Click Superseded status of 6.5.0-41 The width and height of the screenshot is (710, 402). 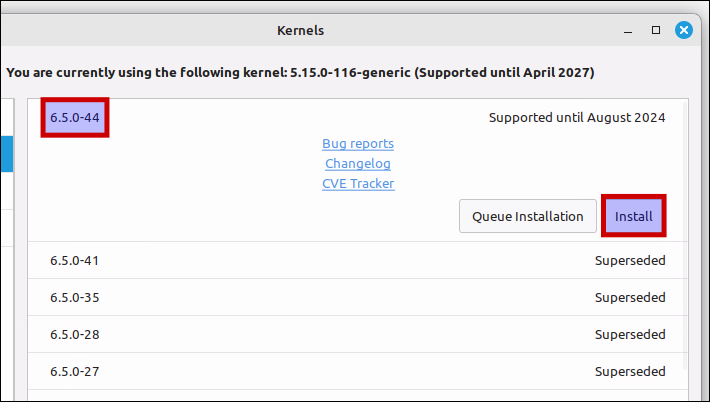pyautogui.click(x=630, y=260)
